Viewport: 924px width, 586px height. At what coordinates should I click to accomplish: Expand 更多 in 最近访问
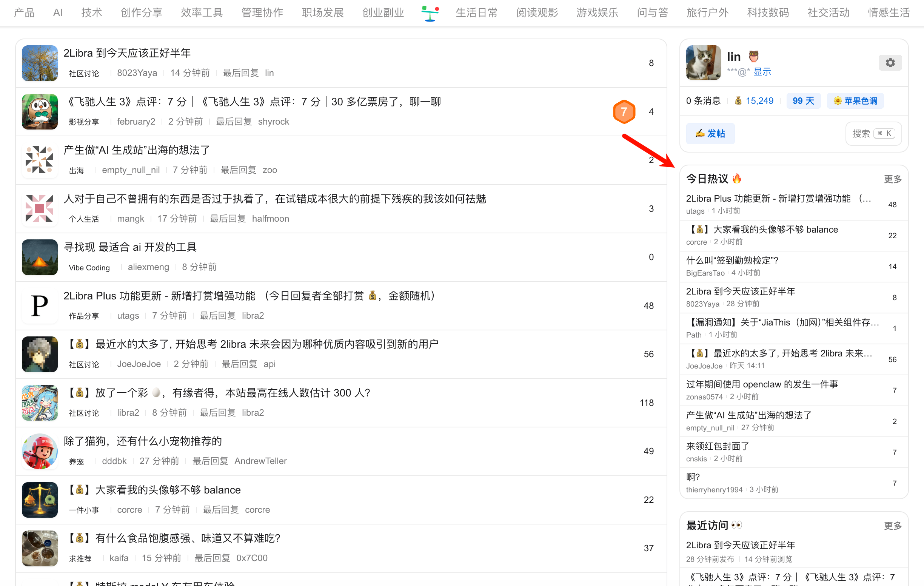point(892,525)
